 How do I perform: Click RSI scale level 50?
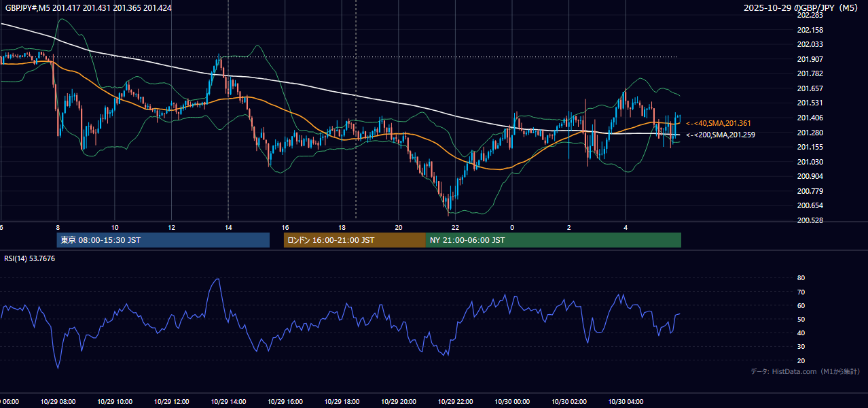801,319
